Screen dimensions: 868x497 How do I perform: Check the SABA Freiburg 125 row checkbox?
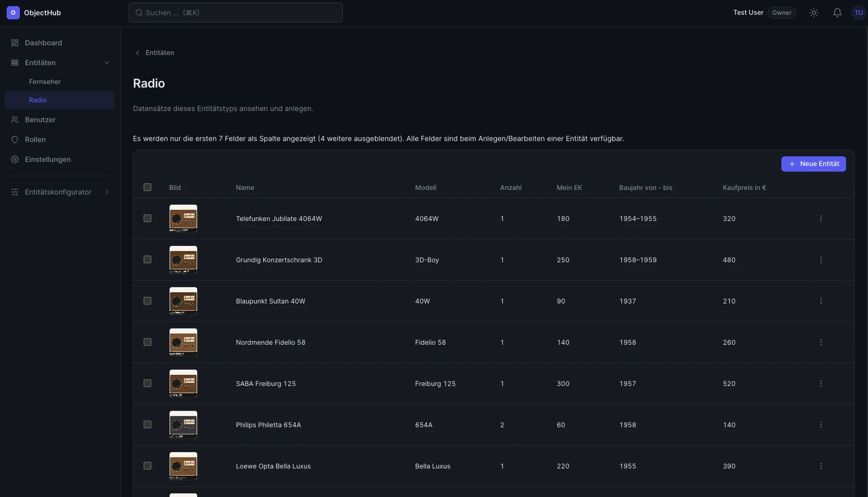(x=148, y=383)
